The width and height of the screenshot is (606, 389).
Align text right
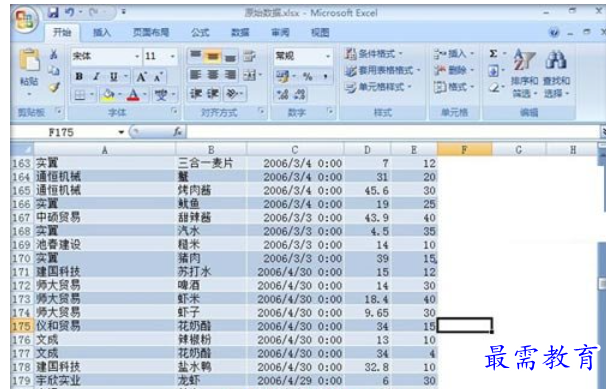point(230,75)
